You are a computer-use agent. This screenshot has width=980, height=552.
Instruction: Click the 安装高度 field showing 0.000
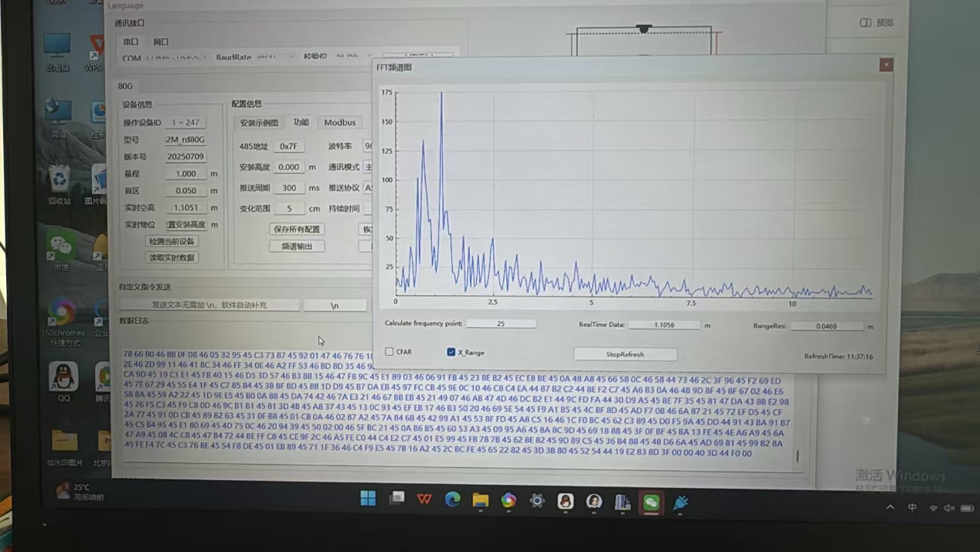288,167
